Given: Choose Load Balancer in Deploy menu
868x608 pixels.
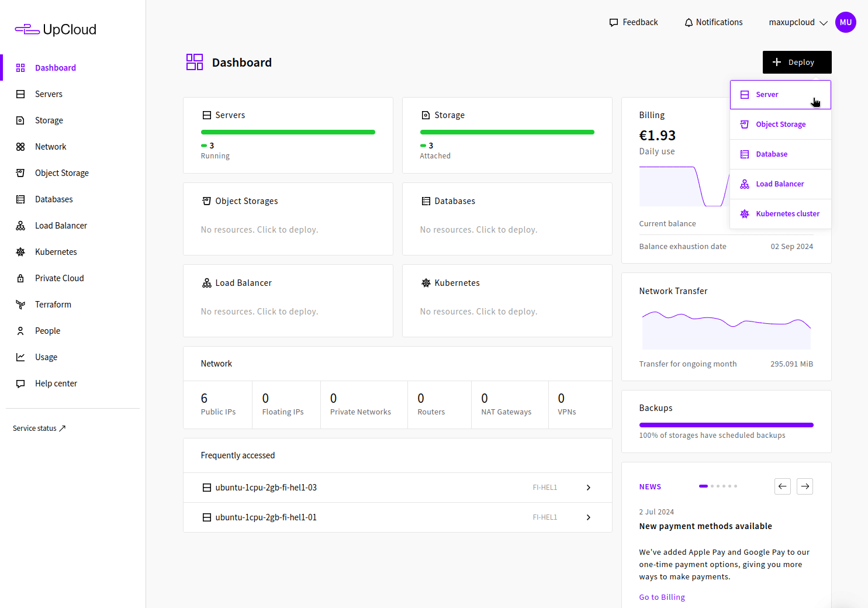Looking at the screenshot, I should coord(780,184).
